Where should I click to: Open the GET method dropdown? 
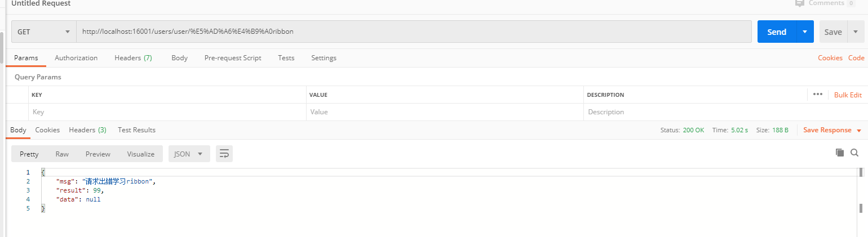click(x=44, y=32)
